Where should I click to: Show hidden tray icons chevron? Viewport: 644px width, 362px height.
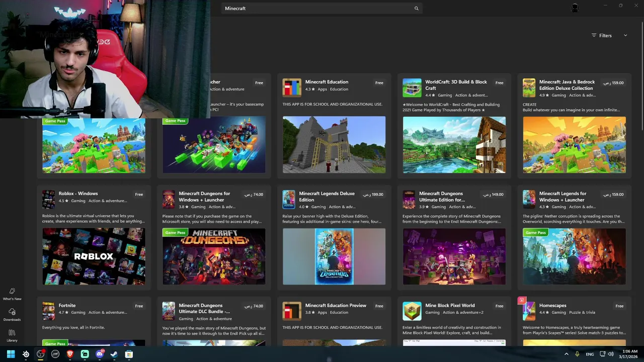(x=567, y=354)
